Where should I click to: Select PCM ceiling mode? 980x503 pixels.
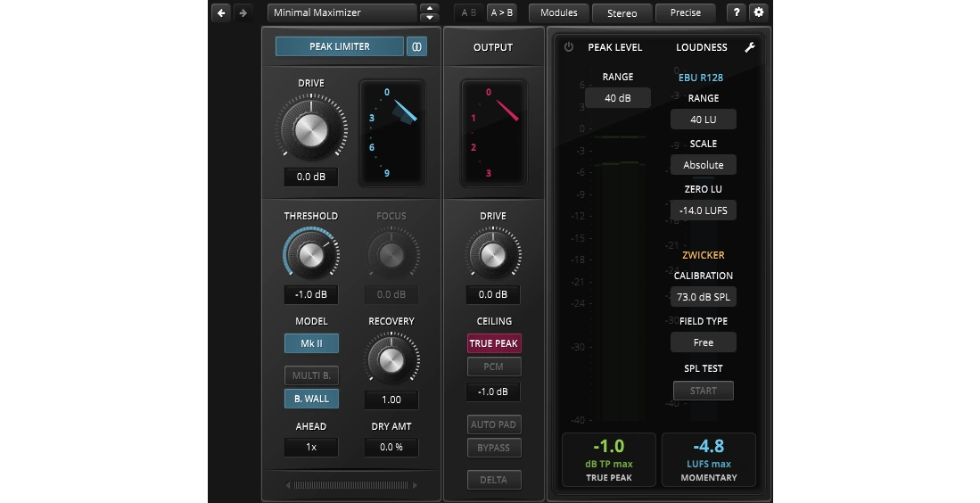(494, 367)
